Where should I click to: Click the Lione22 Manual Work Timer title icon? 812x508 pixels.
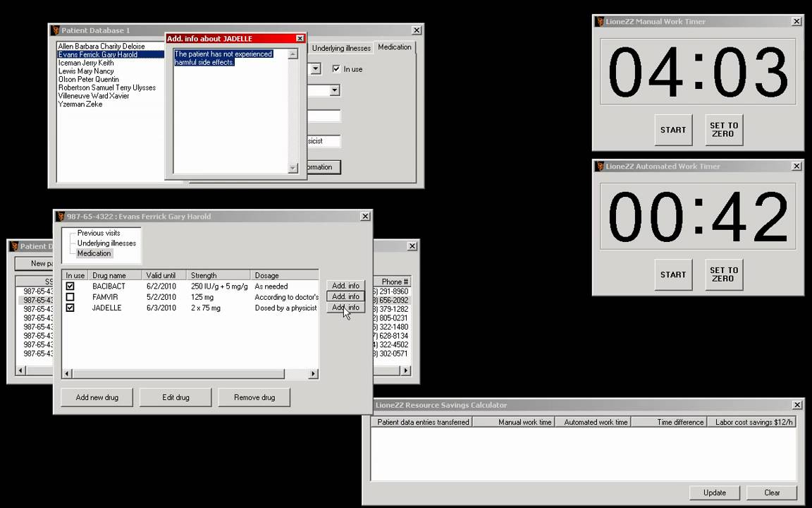click(600, 22)
